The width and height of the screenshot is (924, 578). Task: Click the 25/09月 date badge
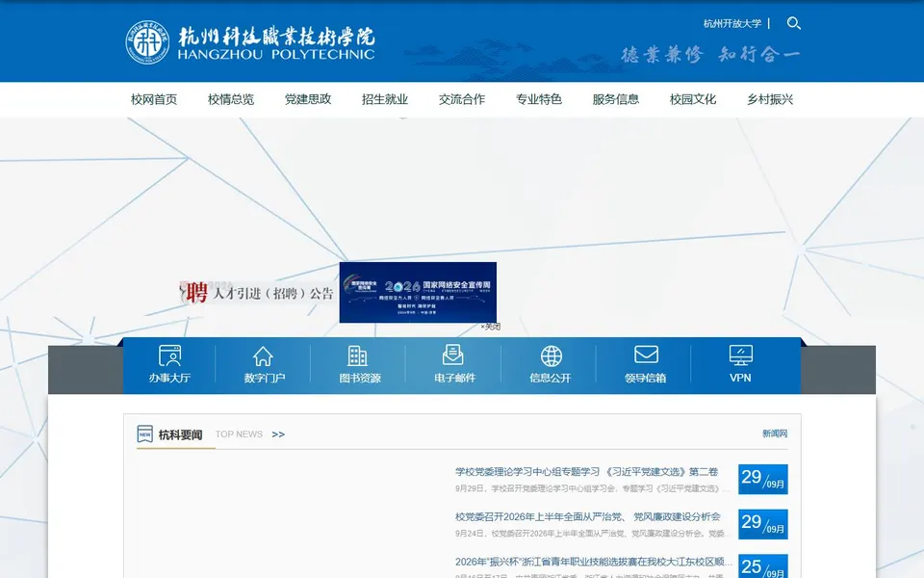point(763,566)
